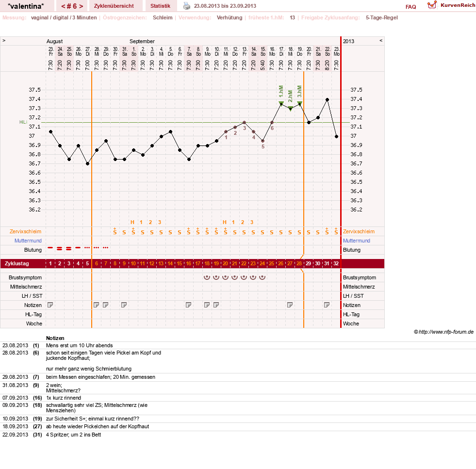The height and width of the screenshot is (469, 476).
Task: Click note '4 Spritzer; um 2 ins Bett'
Action: pyautogui.click(x=73, y=435)
